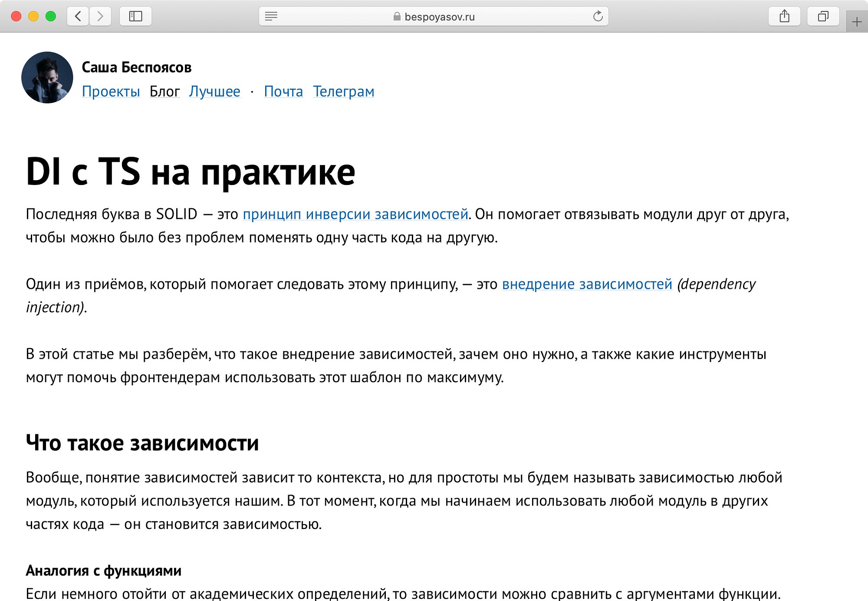Click the Что такое зависимости heading
This screenshot has height=601, width=868.
pyautogui.click(x=142, y=443)
